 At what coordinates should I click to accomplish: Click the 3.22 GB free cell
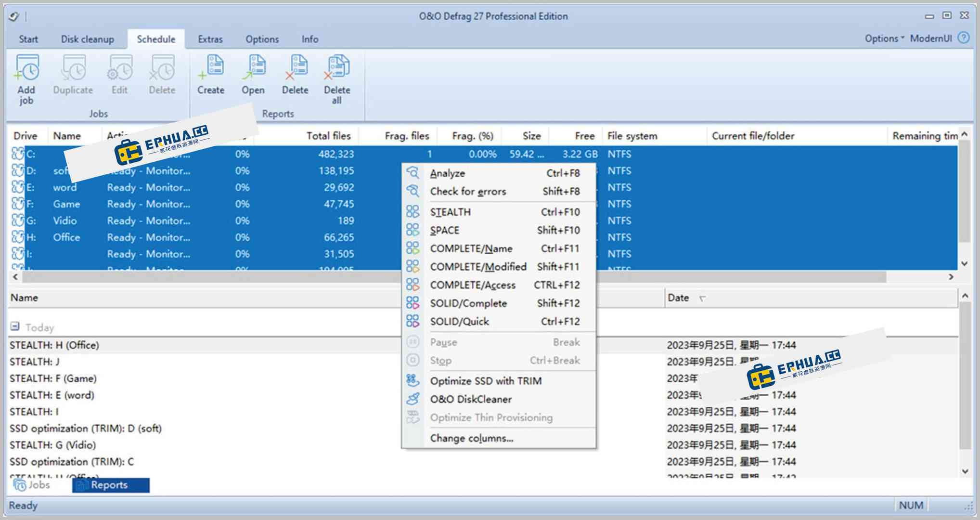(x=580, y=154)
